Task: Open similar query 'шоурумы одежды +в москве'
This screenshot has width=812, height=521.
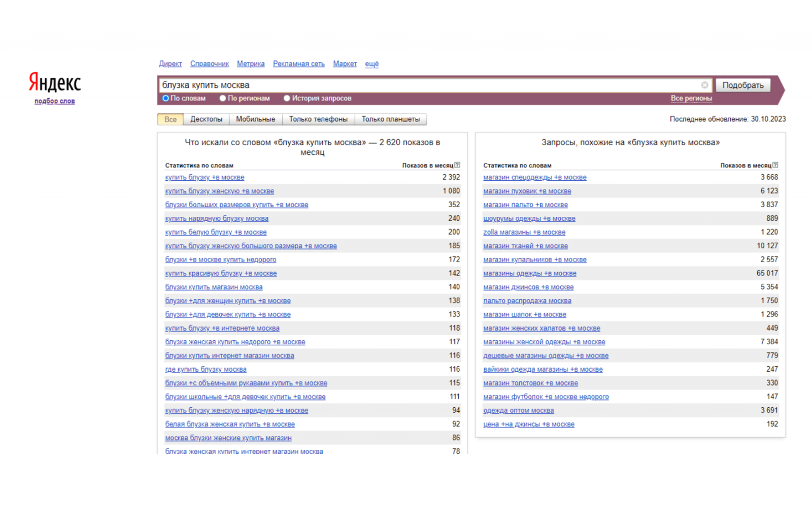Action: (x=529, y=219)
